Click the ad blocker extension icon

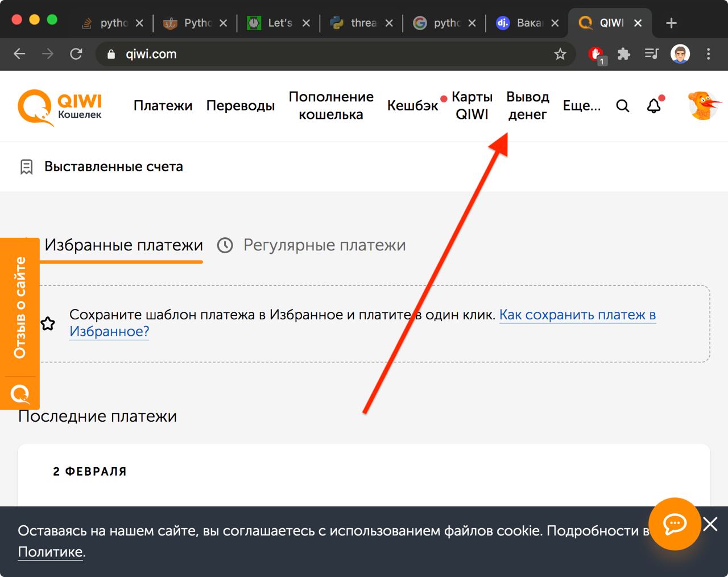point(595,54)
